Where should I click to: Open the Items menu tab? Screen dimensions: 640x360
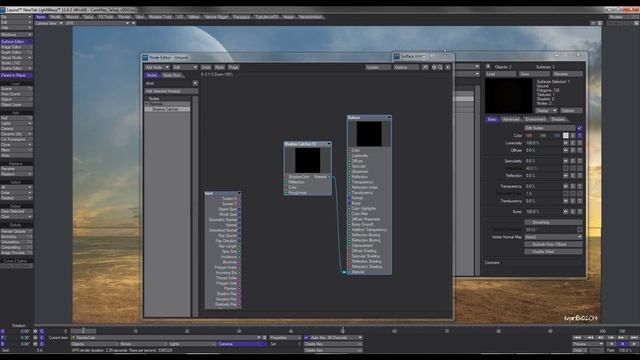[x=41, y=17]
